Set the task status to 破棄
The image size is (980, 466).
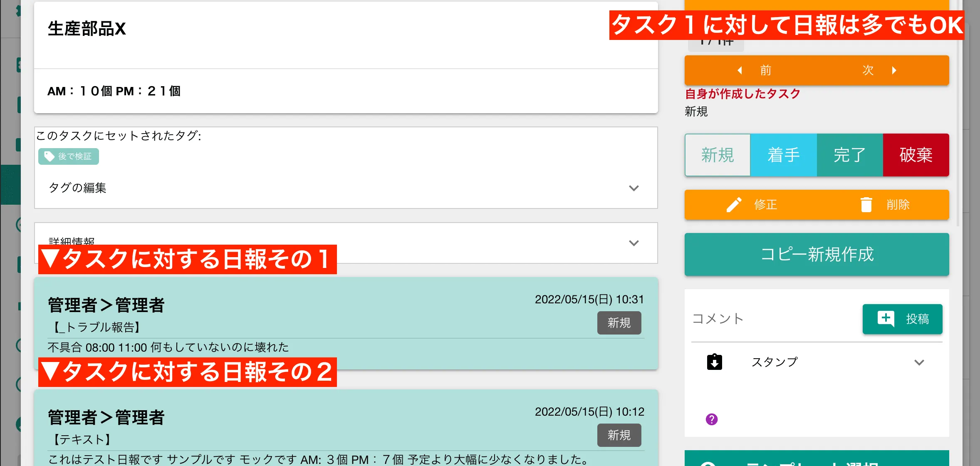click(915, 155)
